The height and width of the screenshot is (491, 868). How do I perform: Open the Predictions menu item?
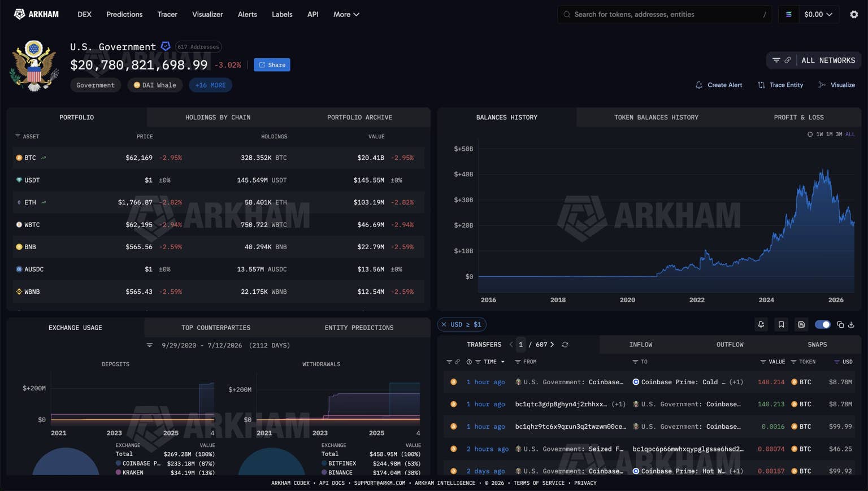124,14
